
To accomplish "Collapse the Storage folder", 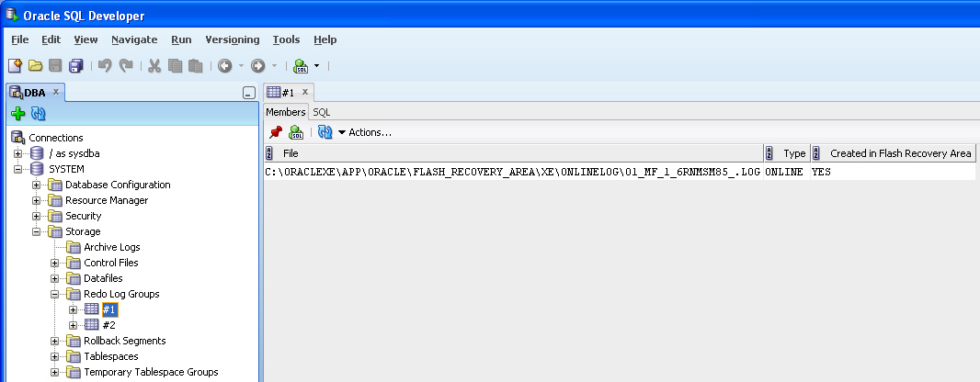I will point(36,231).
